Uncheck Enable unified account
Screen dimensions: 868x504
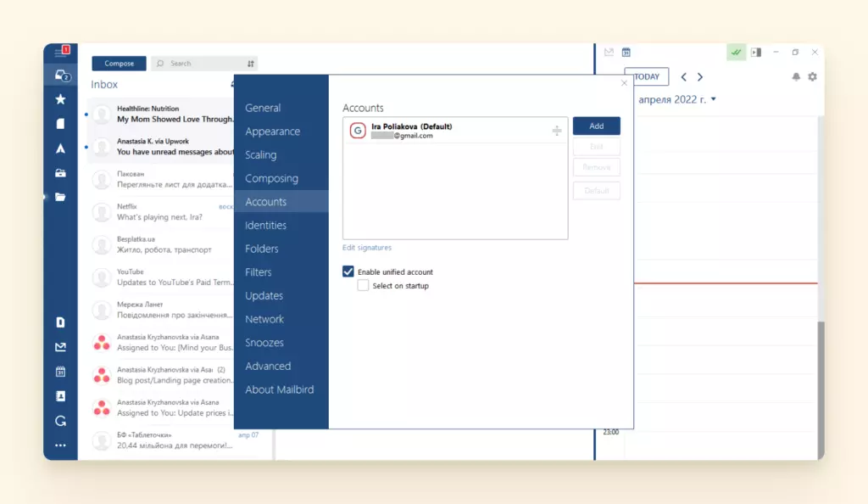pyautogui.click(x=348, y=272)
